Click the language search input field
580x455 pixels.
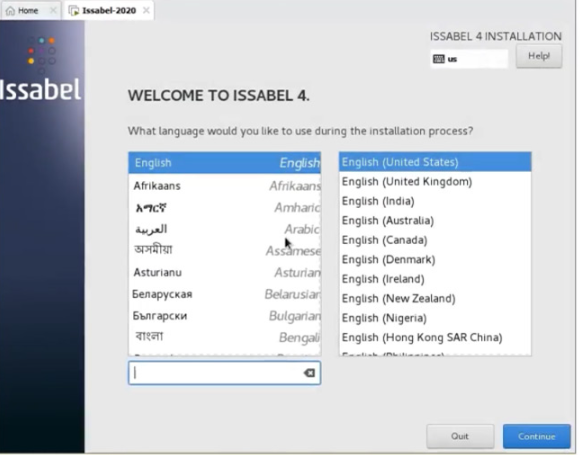coord(225,373)
